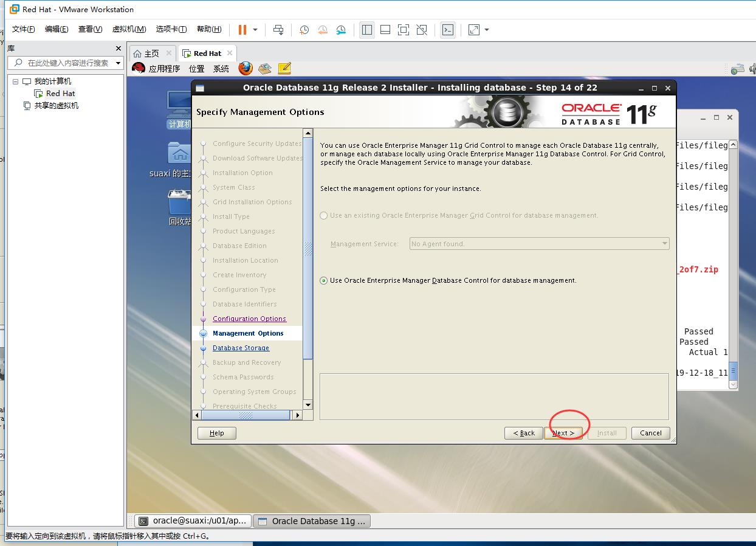Open the 系统 menu in GNOME panel
The image size is (756, 546).
coord(221,69)
